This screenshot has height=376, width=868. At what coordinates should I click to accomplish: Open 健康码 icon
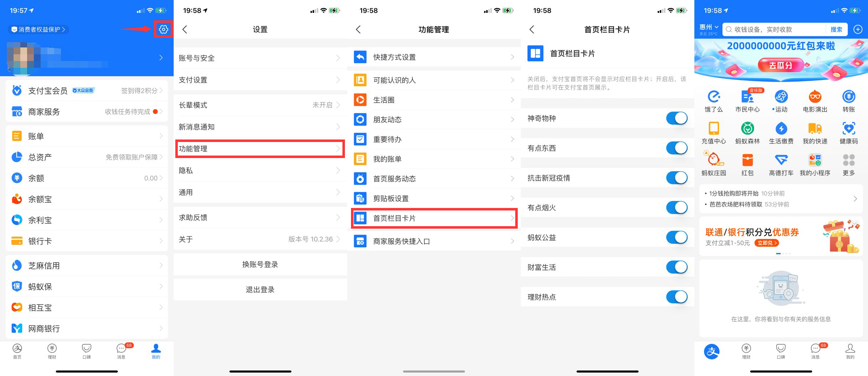[x=849, y=128]
